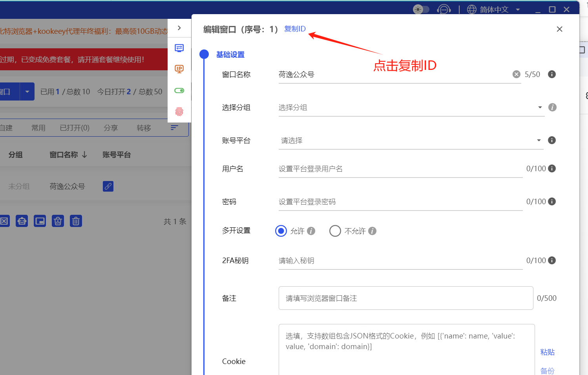The image size is (588, 375).
Task: Switch to the 已打开(0) tab
Action: click(x=75, y=128)
